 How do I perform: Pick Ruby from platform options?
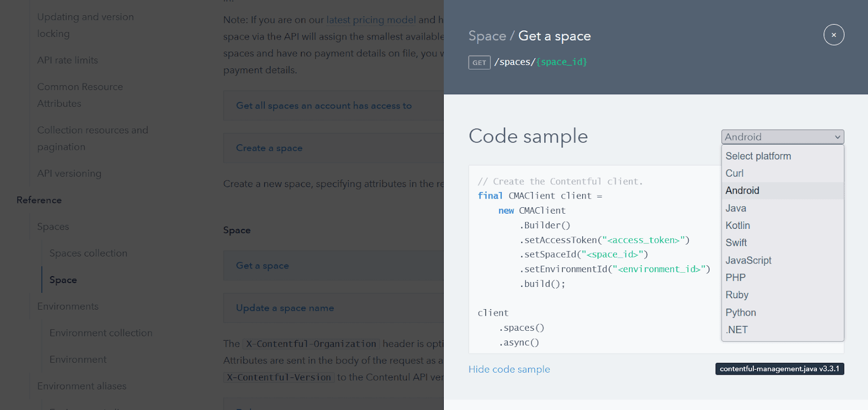pyautogui.click(x=737, y=295)
